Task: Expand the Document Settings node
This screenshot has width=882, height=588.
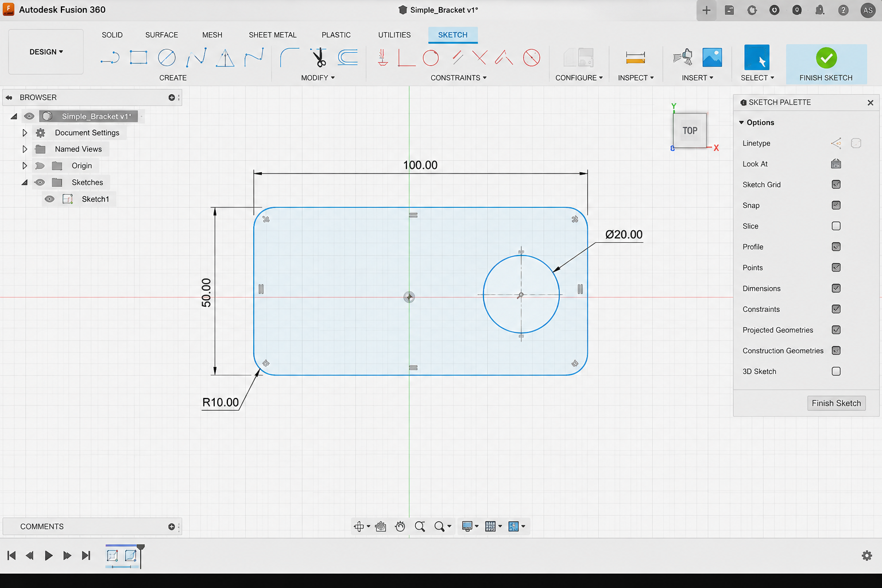Action: coord(25,133)
